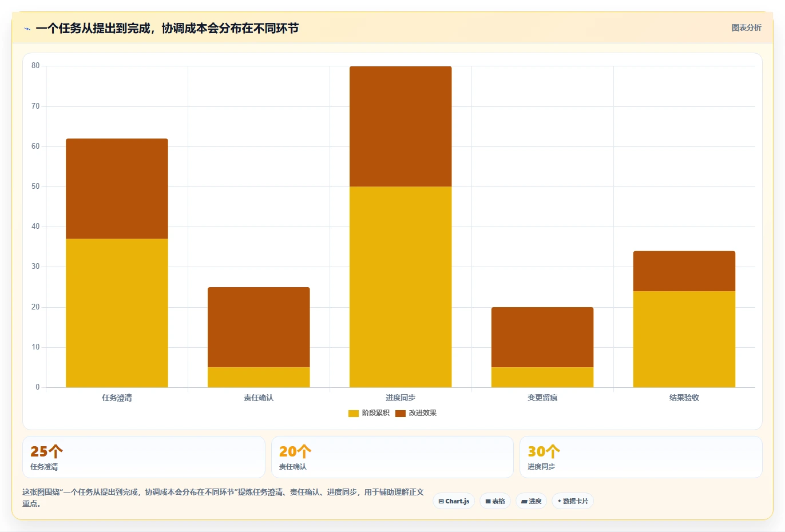Image resolution: width=785 pixels, height=532 pixels.
Task: Select the brown 责任确认 bar segment
Action: click(x=259, y=327)
